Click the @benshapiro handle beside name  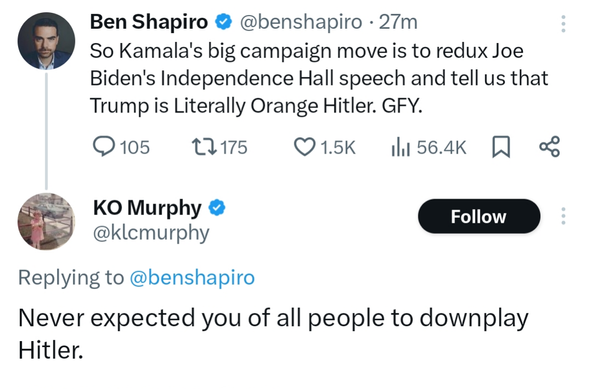coord(301,22)
